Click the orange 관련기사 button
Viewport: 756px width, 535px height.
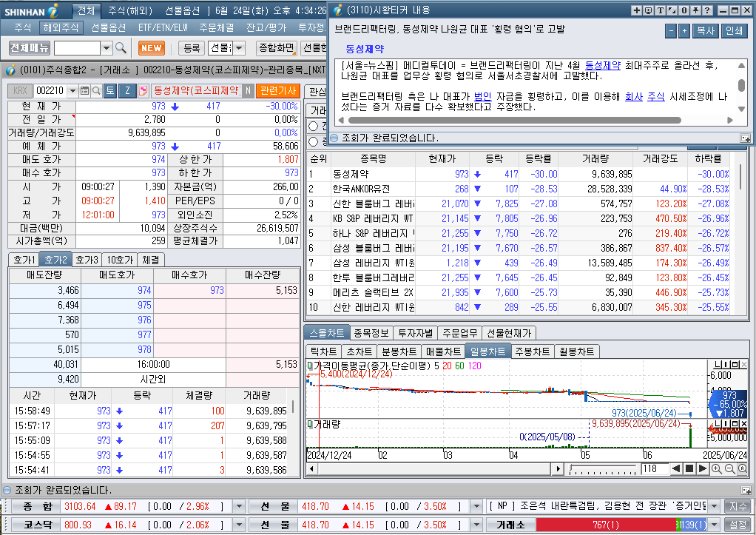[278, 90]
